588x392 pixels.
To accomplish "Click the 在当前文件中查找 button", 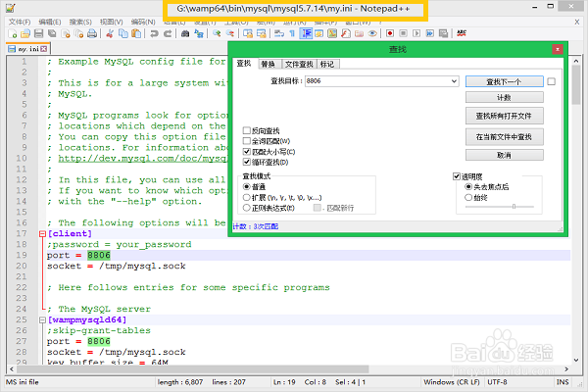I will point(505,137).
